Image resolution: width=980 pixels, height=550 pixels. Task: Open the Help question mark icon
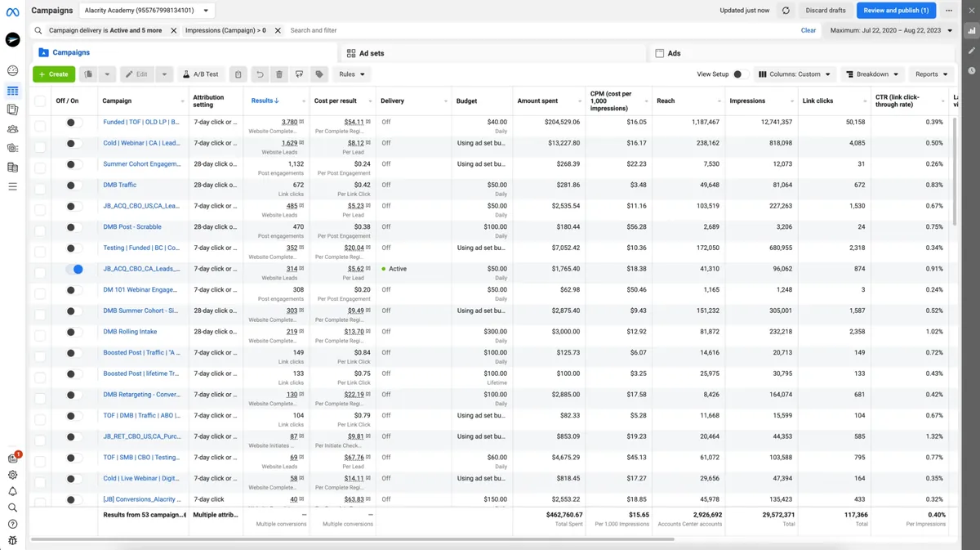(x=12, y=524)
